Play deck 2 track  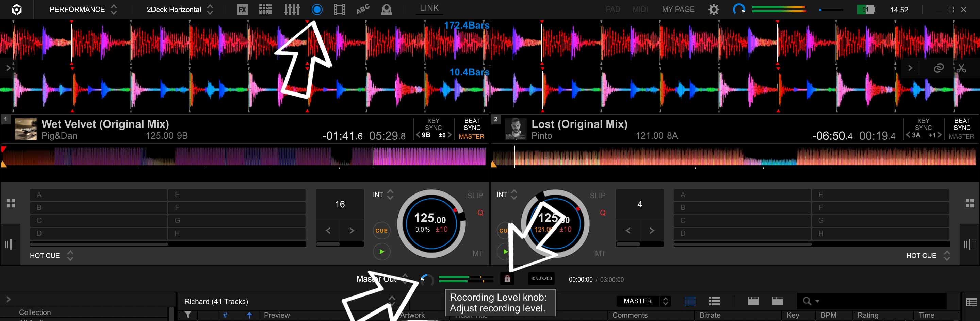pos(505,252)
